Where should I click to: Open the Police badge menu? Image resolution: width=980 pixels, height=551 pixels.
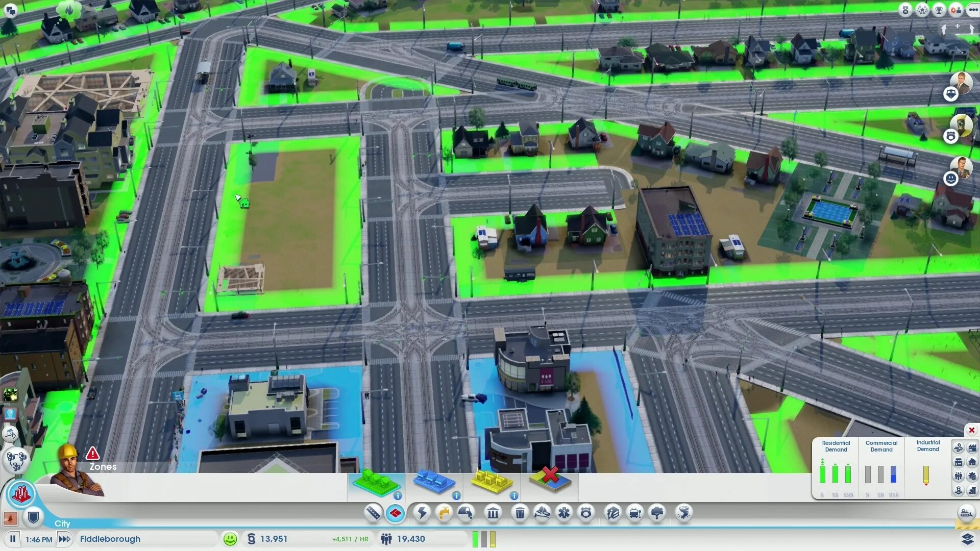tap(586, 512)
